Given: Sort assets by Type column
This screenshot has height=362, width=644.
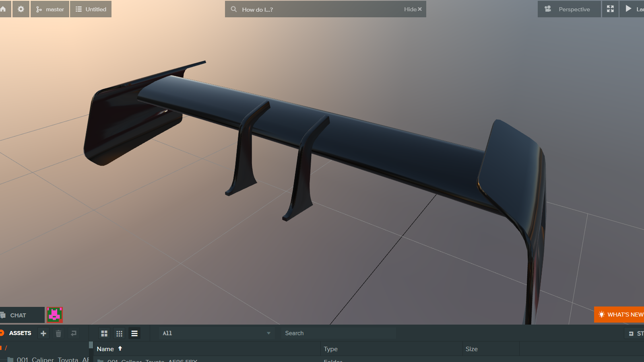Looking at the screenshot, I should 391,349.
